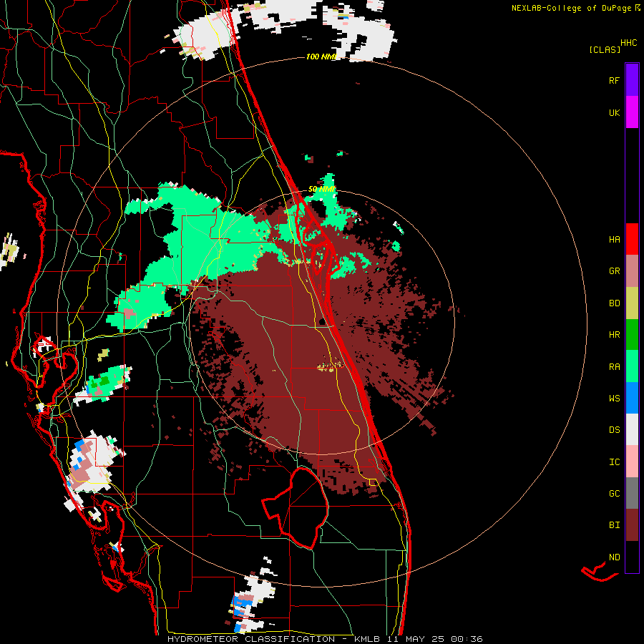
Task: Click the RA bright green legend swatch
Action: coord(632,366)
